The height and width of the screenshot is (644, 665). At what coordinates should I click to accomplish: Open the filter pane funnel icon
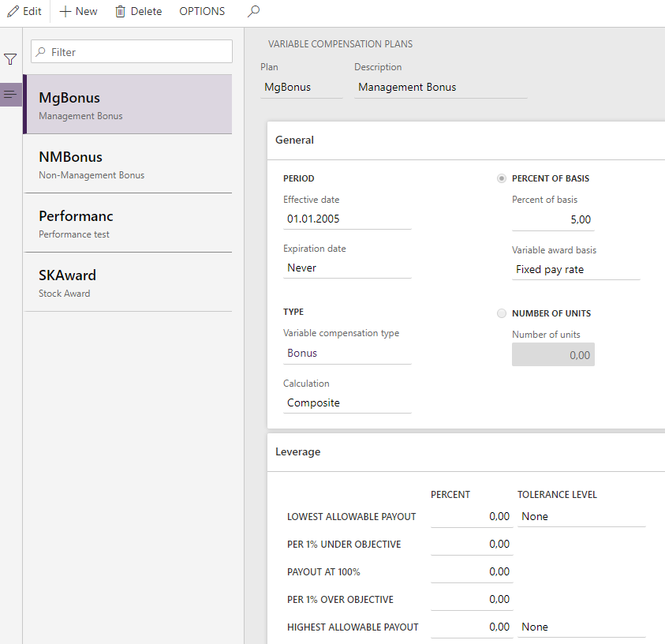click(x=9, y=58)
